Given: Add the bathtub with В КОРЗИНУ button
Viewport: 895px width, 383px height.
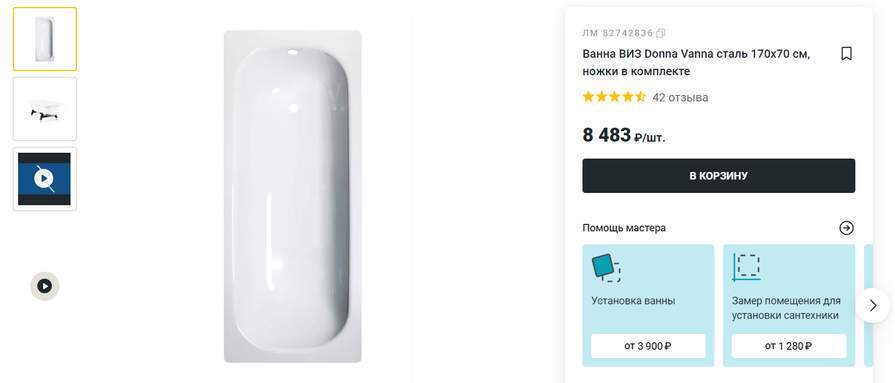Looking at the screenshot, I should click(719, 176).
